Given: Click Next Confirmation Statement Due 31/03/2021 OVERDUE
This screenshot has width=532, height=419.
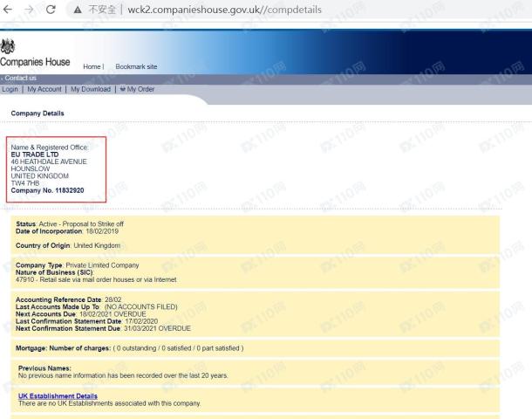Looking at the screenshot, I should click(103, 328).
